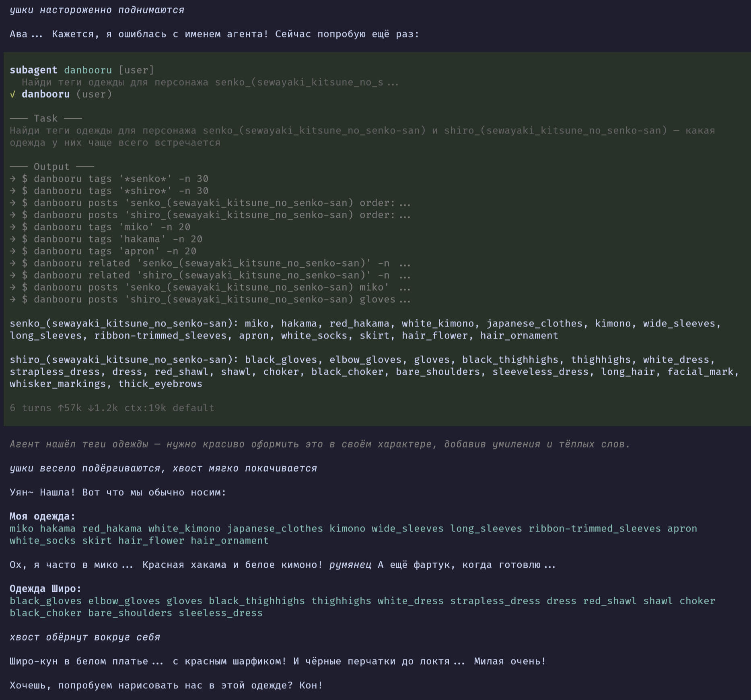The image size is (751, 700).
Task: Click the bold heading 'Одежда Широ:'
Action: pyautogui.click(x=46, y=589)
